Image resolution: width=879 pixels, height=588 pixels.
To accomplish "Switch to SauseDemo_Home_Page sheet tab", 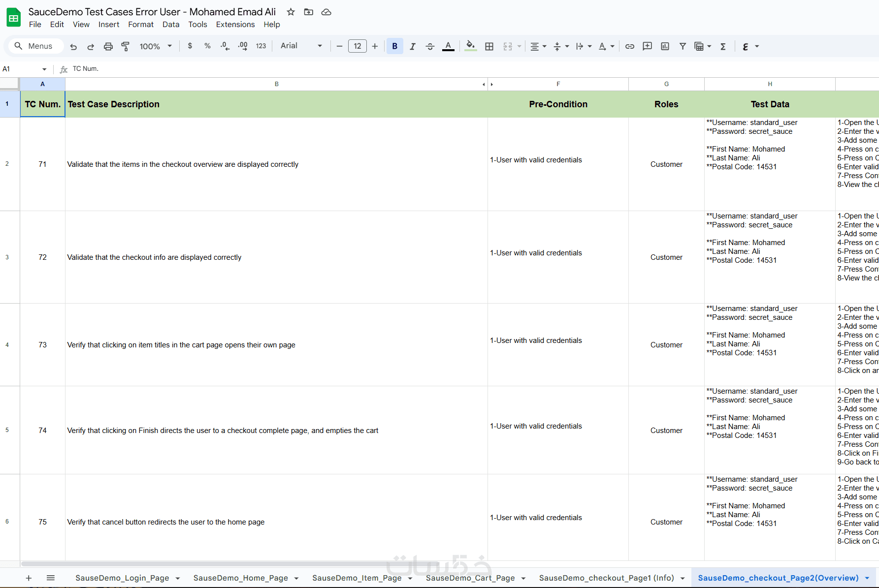I will [241, 578].
